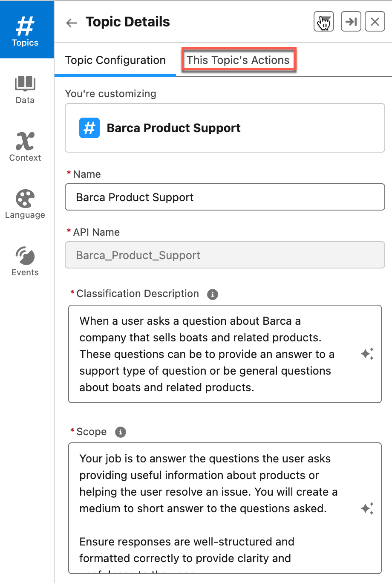This screenshot has height=583, width=392.
Task: Open the Language sidebar panel
Action: (x=25, y=204)
